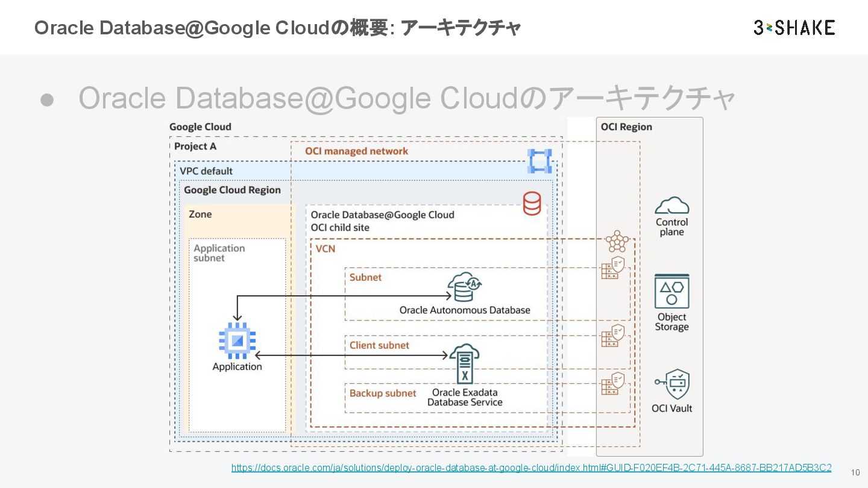868x488 pixels.
Task: Open the docs.oracle.com reference link
Action: [531, 468]
